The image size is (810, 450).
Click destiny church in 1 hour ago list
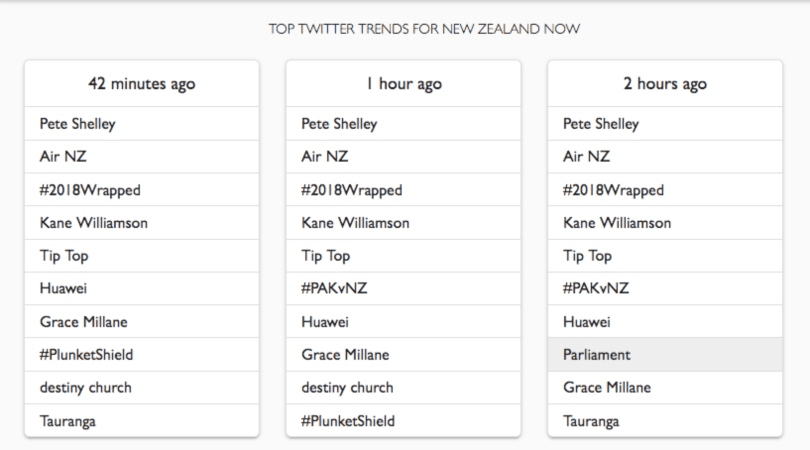[x=347, y=388]
